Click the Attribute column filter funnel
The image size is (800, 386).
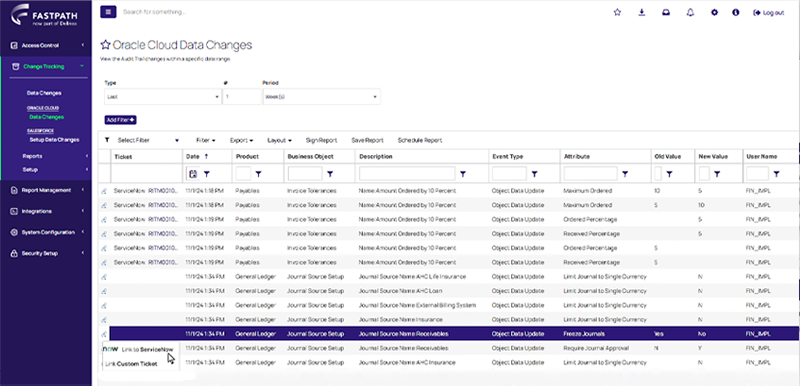625,174
